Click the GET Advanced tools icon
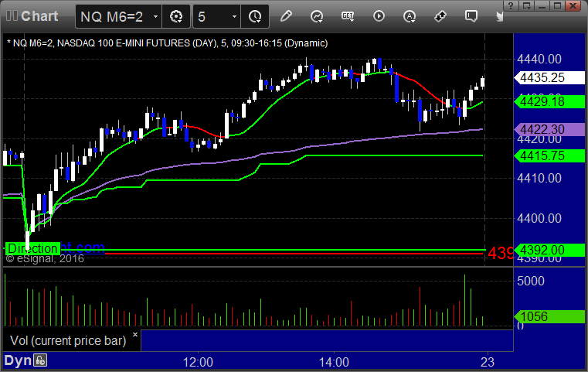588x372 pixels. pyautogui.click(x=348, y=16)
